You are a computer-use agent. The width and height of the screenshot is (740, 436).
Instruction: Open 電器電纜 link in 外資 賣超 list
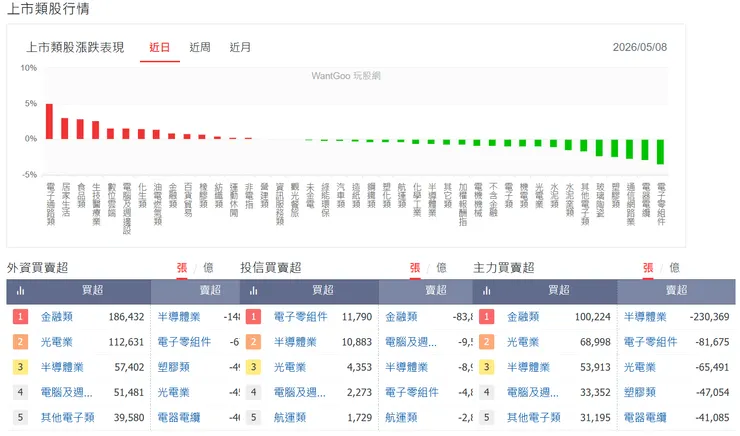coord(179,418)
